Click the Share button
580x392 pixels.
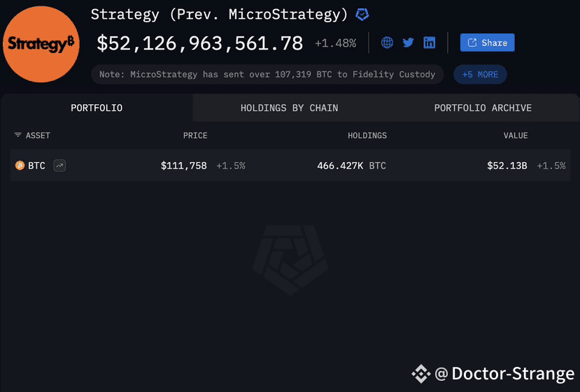pos(487,43)
